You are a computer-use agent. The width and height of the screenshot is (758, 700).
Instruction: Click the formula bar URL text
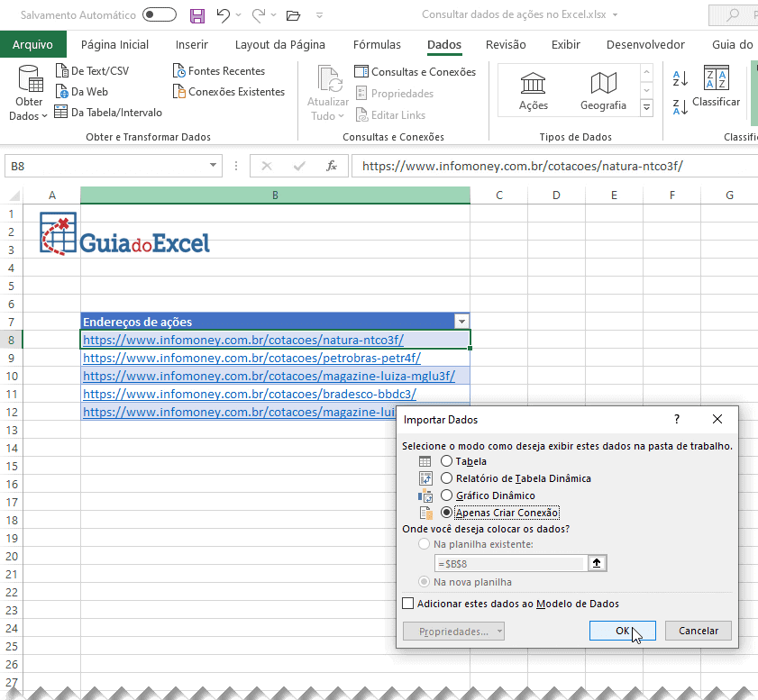click(523, 166)
